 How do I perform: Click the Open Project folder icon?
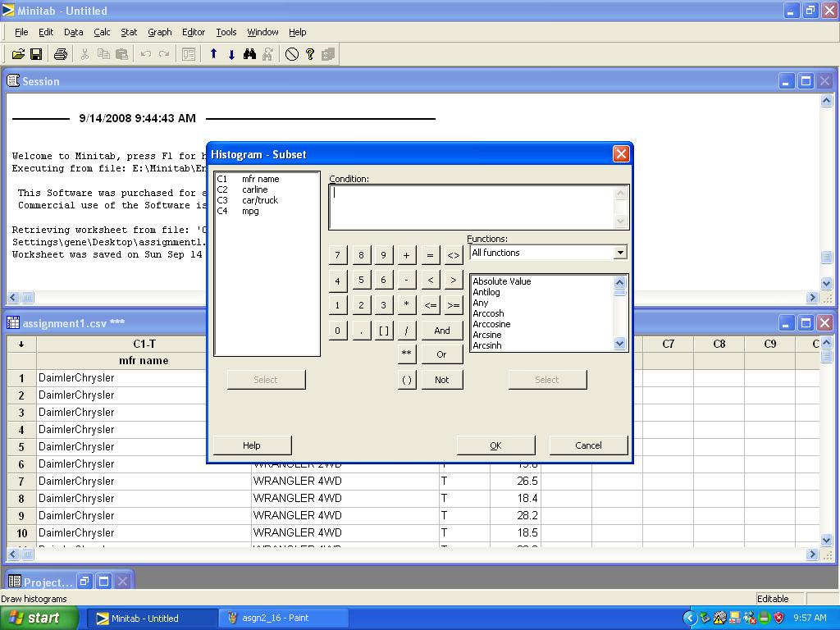coord(17,54)
